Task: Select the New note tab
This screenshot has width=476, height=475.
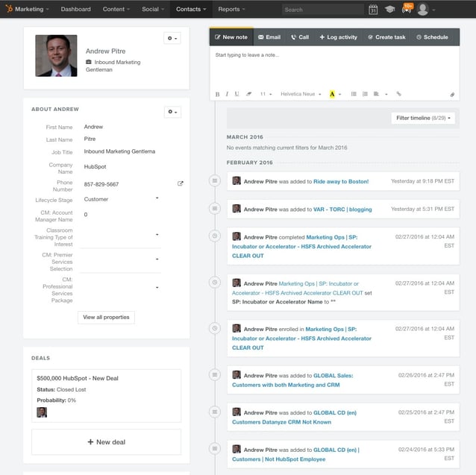Action: (x=231, y=37)
